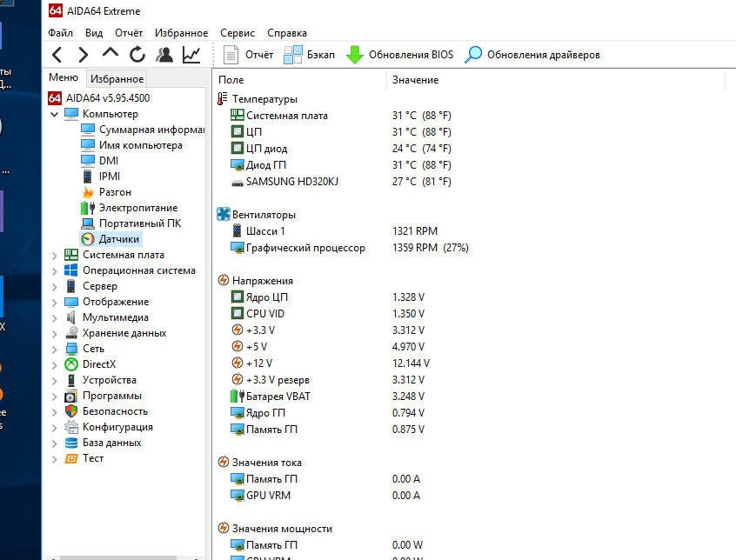Screen dimensions: 736x560
Task: Select the Системная плата temperature row
Action: [x=341, y=116]
